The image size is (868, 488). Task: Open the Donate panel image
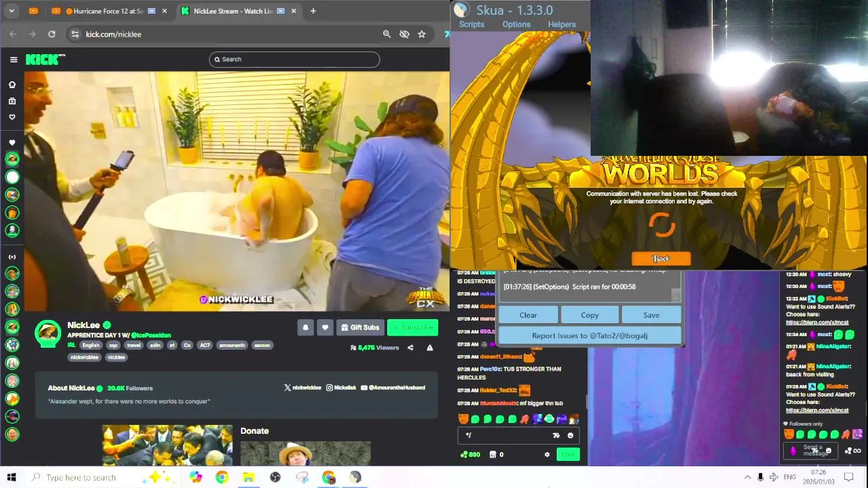305,453
